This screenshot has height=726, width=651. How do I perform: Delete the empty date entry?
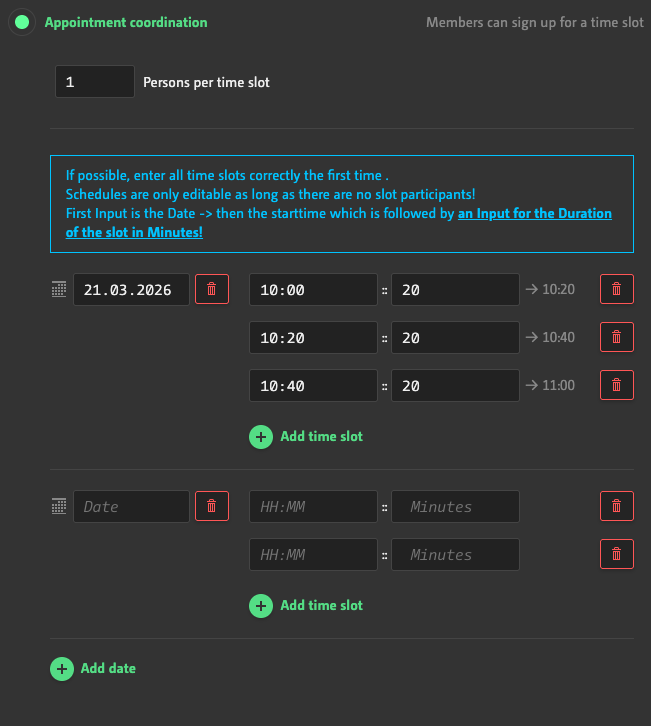pyautogui.click(x=212, y=506)
